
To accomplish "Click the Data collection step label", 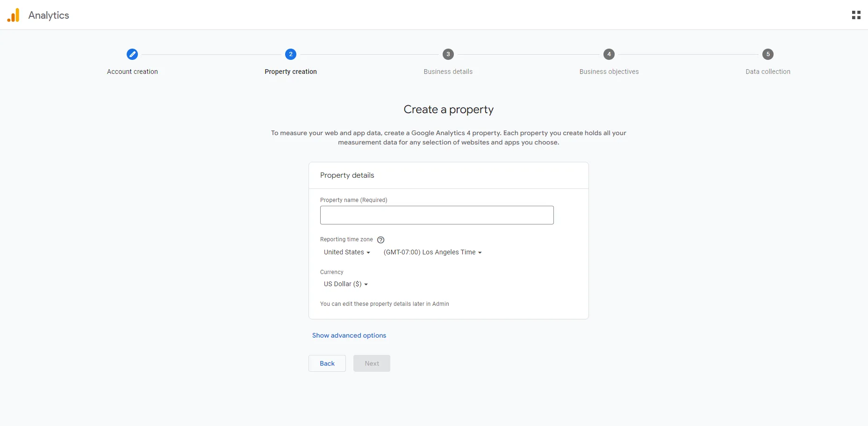I will [768, 72].
